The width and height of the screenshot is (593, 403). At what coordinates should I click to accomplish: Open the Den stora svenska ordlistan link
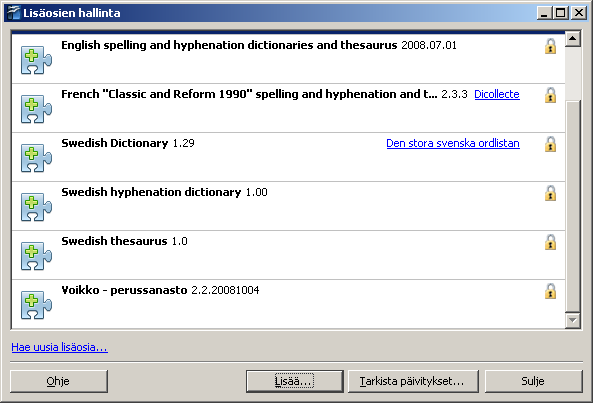[453, 143]
